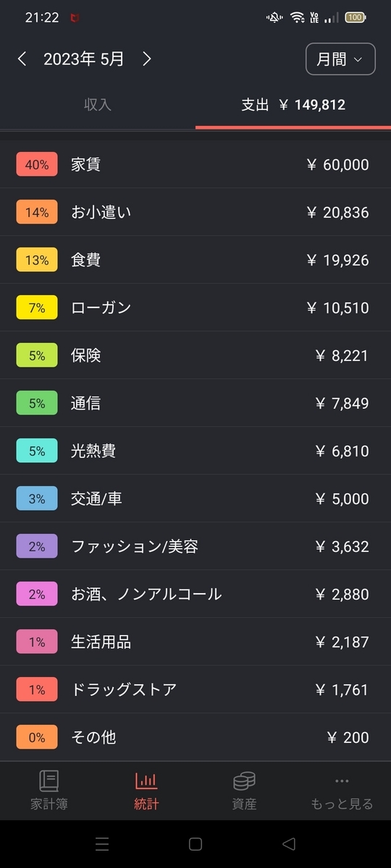Switch to the 収入 tab
Screen dimensions: 391x868
[98, 105]
